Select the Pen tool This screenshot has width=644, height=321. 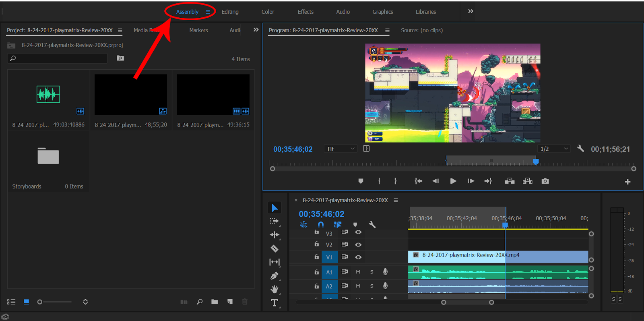[275, 276]
